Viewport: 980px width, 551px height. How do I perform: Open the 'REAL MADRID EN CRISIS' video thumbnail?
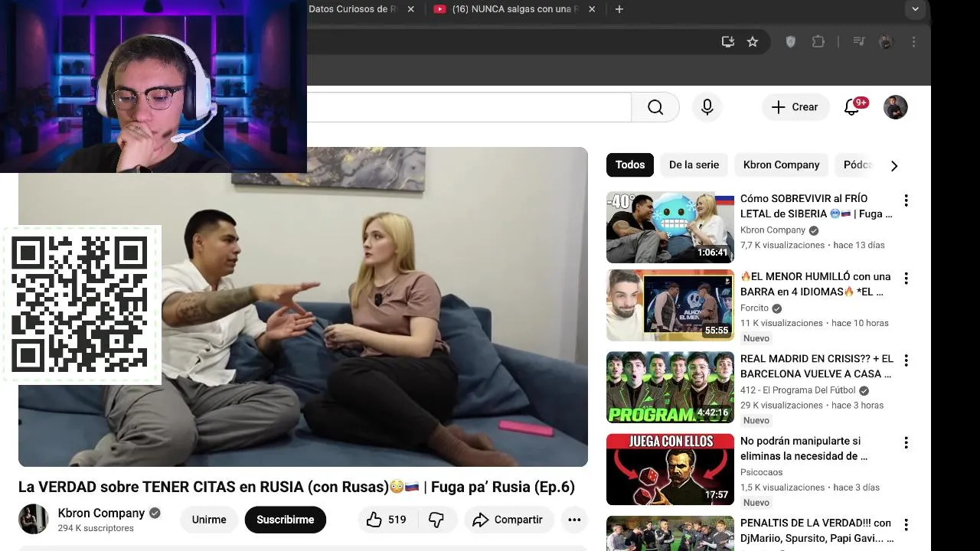(x=670, y=387)
